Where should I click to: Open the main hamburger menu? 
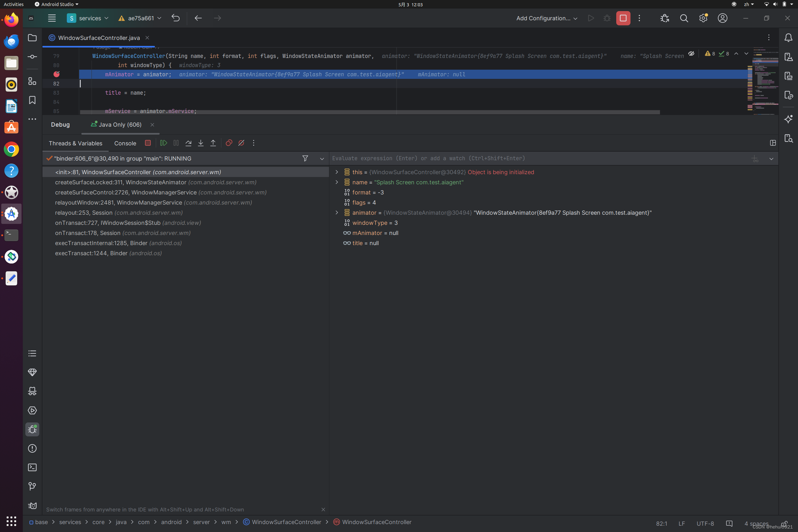click(x=52, y=18)
